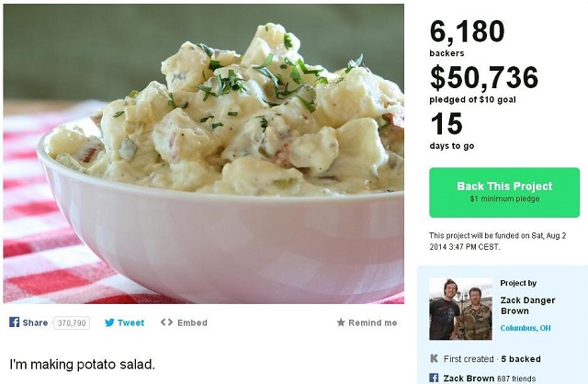
Task: Click the Facebook share count 370,790
Action: point(71,323)
